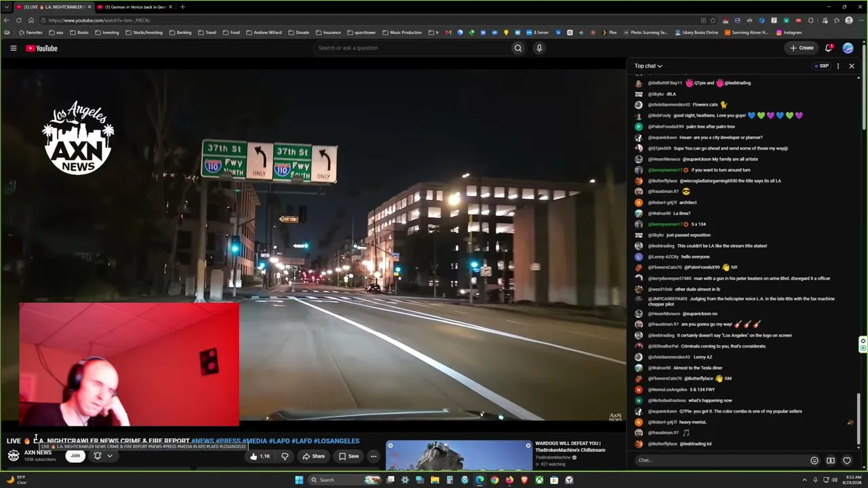Open the taskbar weather widget
The height and width of the screenshot is (488, 868).
point(16,480)
